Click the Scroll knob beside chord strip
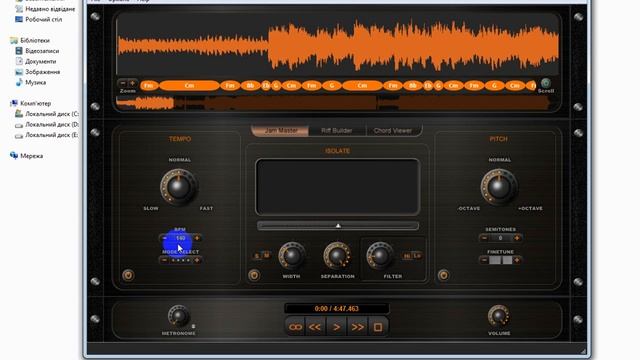Screen dimensions: 640x360 click(x=545, y=83)
